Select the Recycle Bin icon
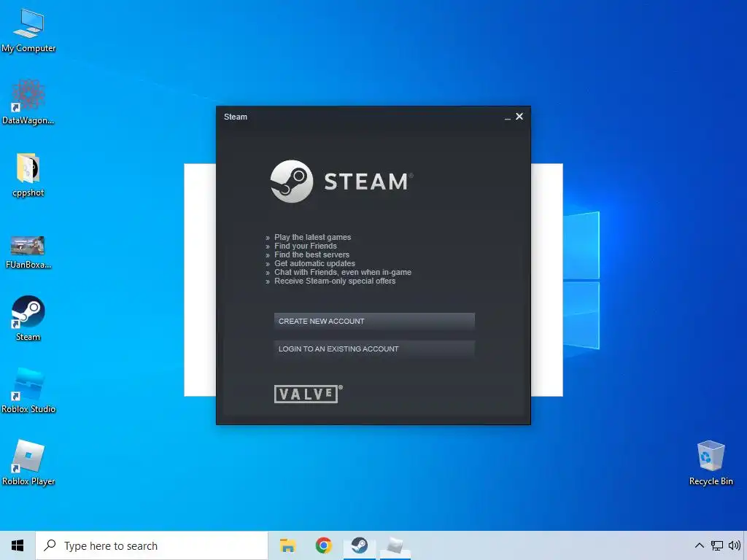The height and width of the screenshot is (560, 747). [x=711, y=462]
